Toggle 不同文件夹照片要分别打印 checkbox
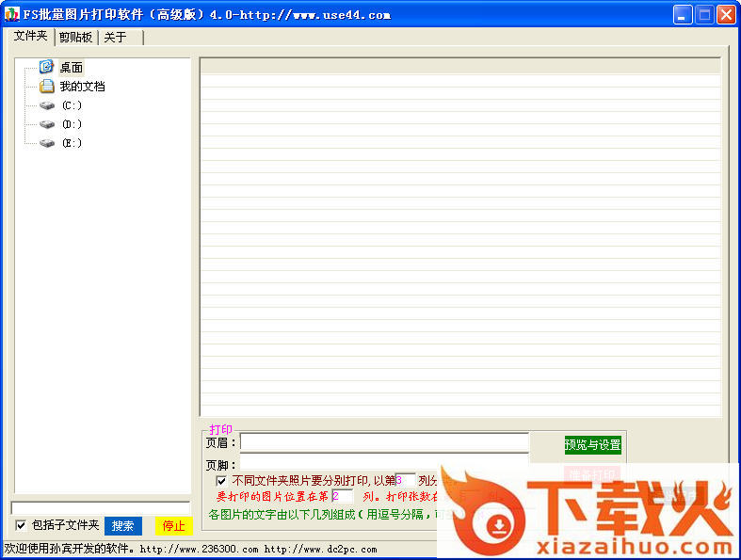 pos(221,481)
